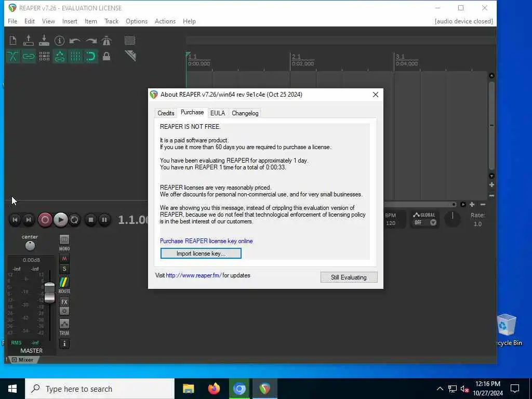Open the Track menu
This screenshot has width=532, height=399.
pyautogui.click(x=111, y=21)
